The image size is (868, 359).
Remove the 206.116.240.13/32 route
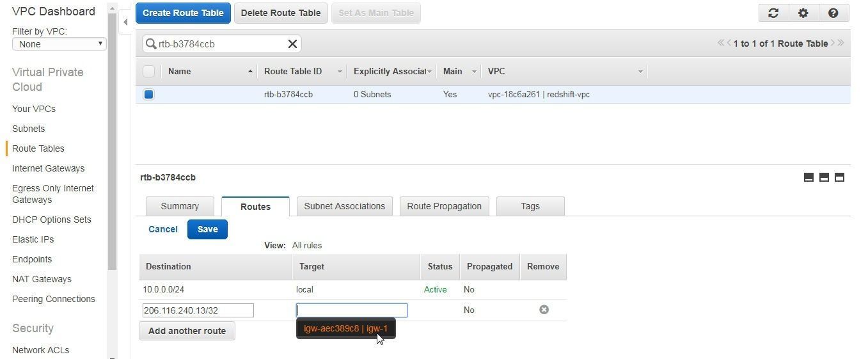544,310
